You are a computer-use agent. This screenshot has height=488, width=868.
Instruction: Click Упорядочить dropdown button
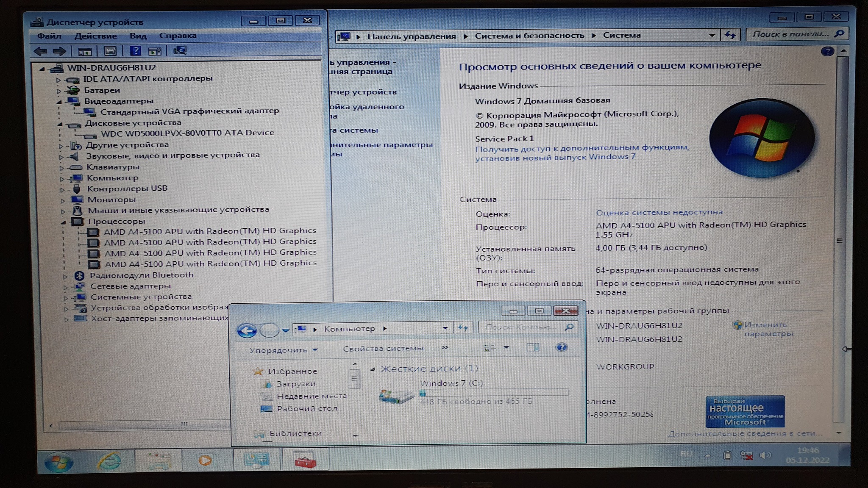[283, 350]
